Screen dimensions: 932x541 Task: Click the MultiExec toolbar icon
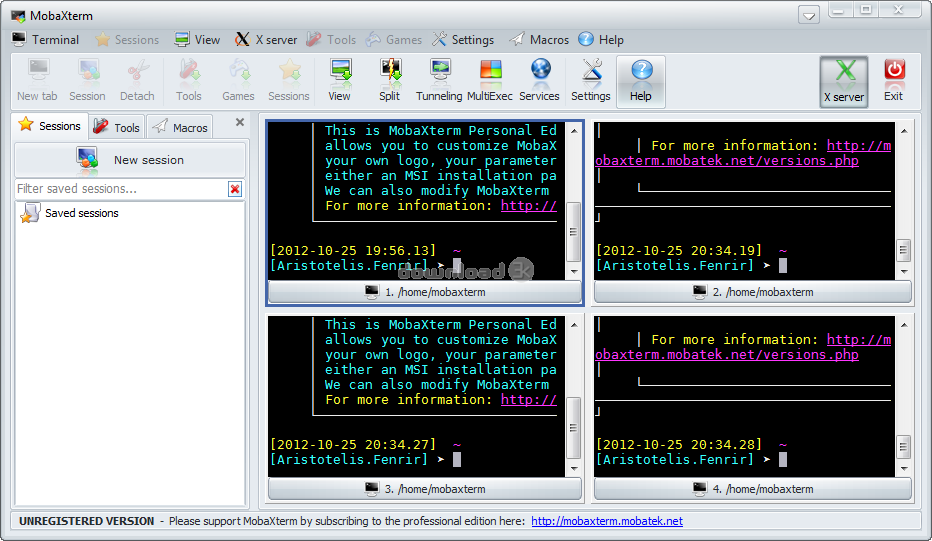point(490,81)
